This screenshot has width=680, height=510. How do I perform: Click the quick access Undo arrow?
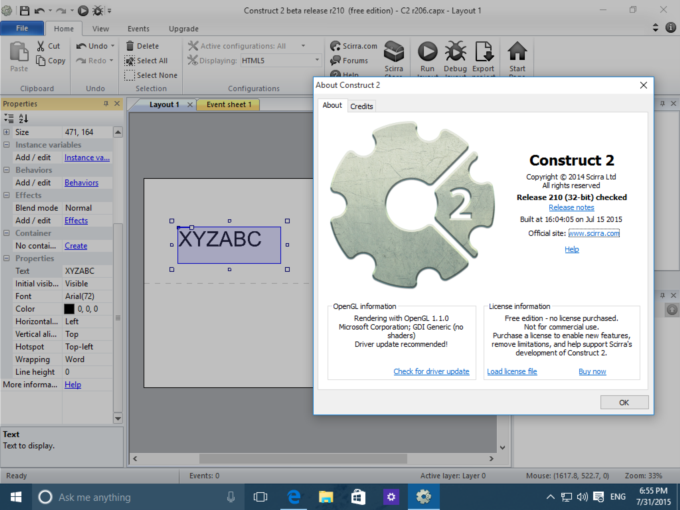[x=39, y=10]
